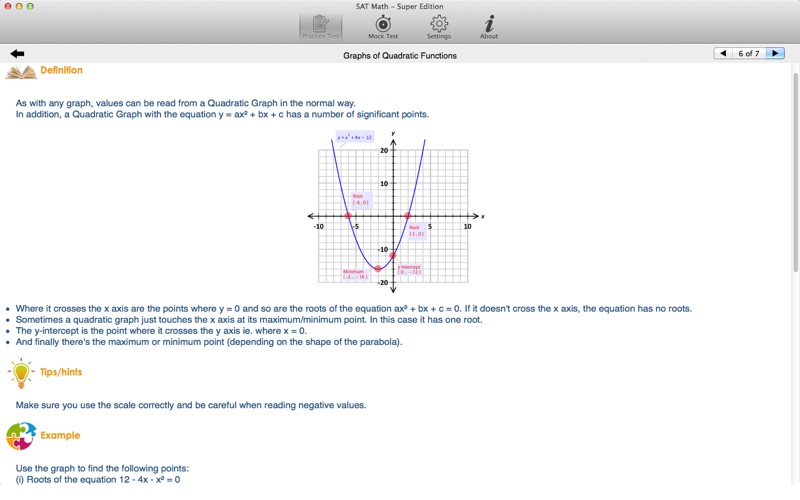Click the 'SAT Math - Super Edition' window title
Image resolution: width=800 pixels, height=500 pixels.
[399, 6]
